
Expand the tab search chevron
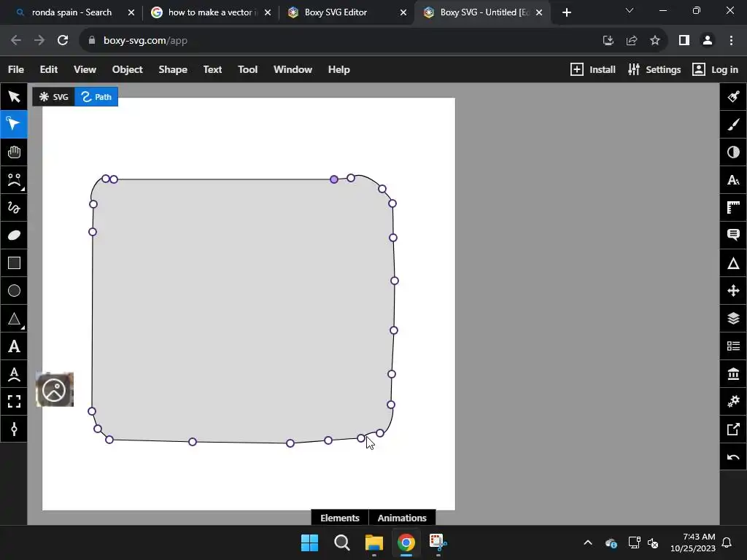630,10
